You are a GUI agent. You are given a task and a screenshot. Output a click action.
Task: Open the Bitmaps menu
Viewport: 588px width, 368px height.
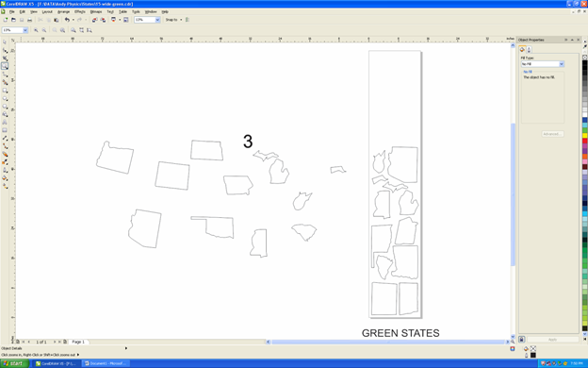(x=96, y=11)
